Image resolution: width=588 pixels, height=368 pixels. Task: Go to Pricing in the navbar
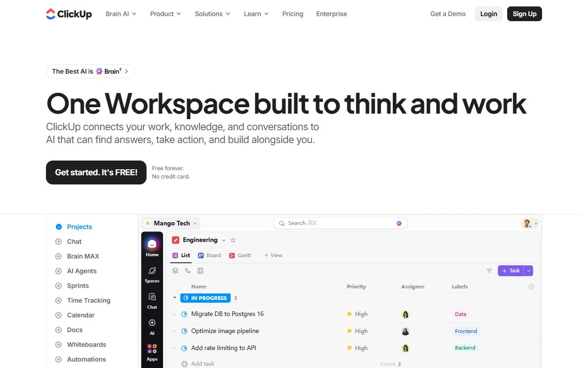tap(293, 14)
